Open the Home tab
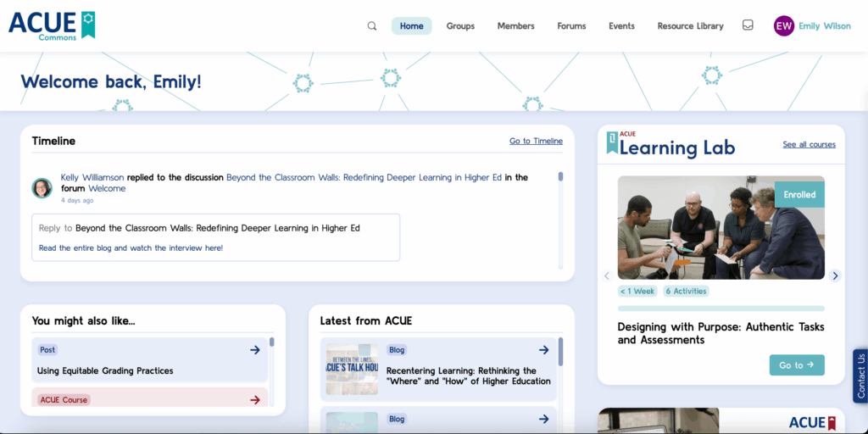This screenshot has height=434, width=868. (412, 26)
